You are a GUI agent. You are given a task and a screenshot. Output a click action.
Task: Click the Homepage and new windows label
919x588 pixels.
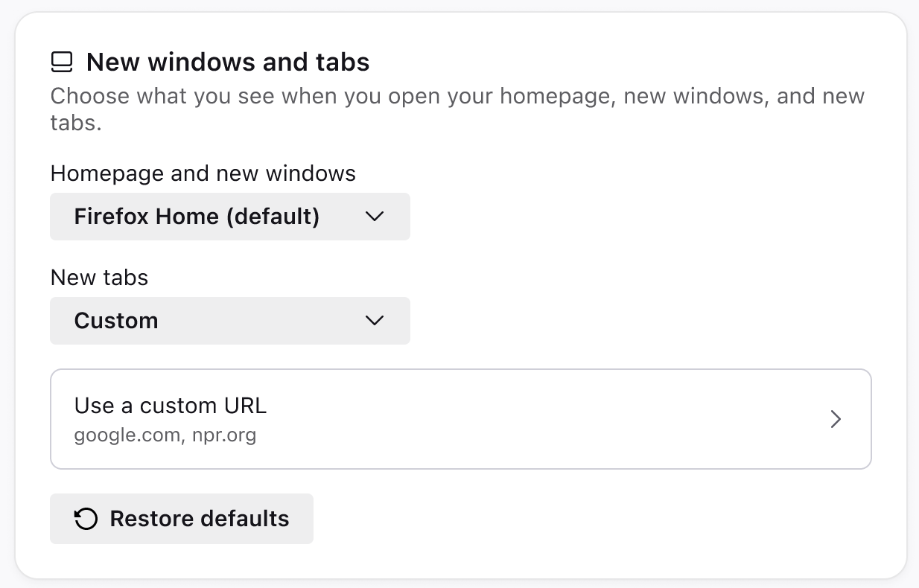click(x=203, y=173)
